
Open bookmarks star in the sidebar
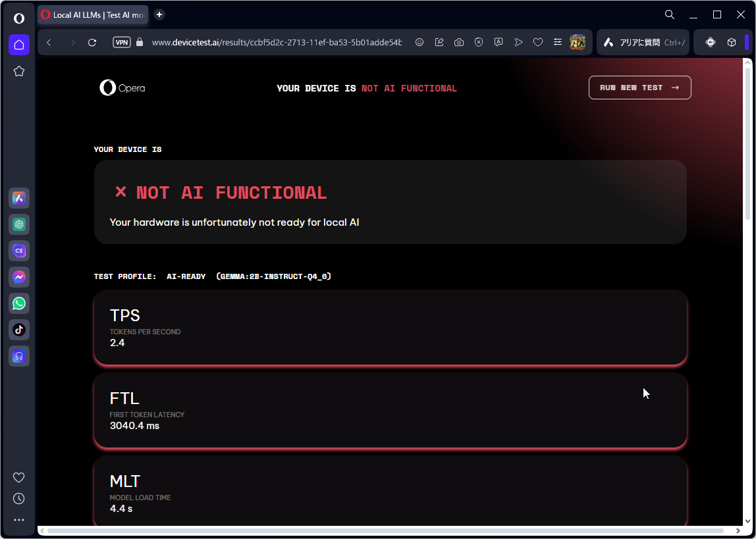pos(19,71)
